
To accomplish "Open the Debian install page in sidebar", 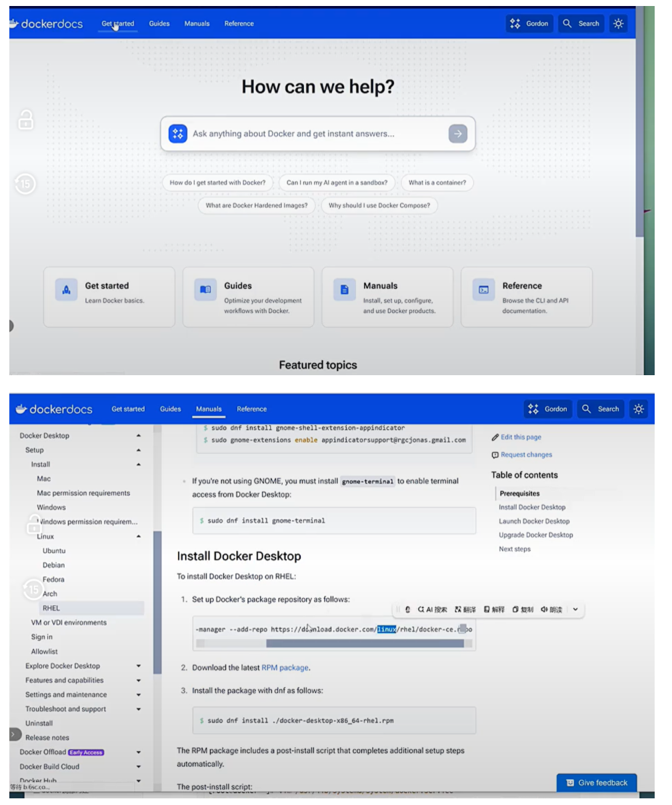I will click(x=53, y=565).
